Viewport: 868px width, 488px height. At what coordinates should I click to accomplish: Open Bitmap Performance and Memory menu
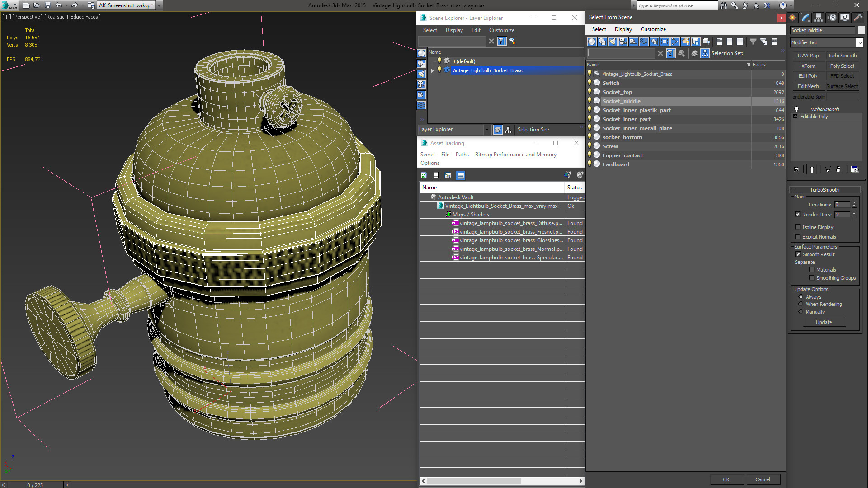pyautogui.click(x=515, y=155)
